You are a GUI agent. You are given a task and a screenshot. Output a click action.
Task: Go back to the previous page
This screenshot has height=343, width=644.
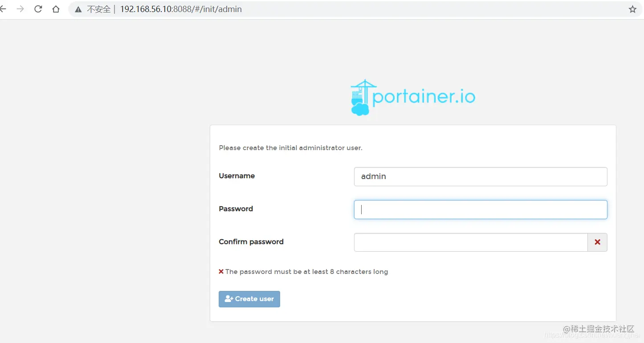click(3, 9)
